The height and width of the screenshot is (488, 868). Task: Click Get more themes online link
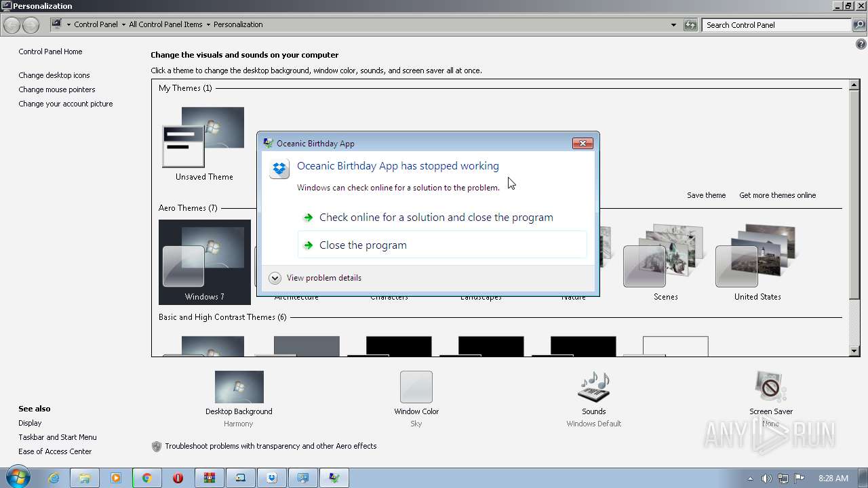777,195
